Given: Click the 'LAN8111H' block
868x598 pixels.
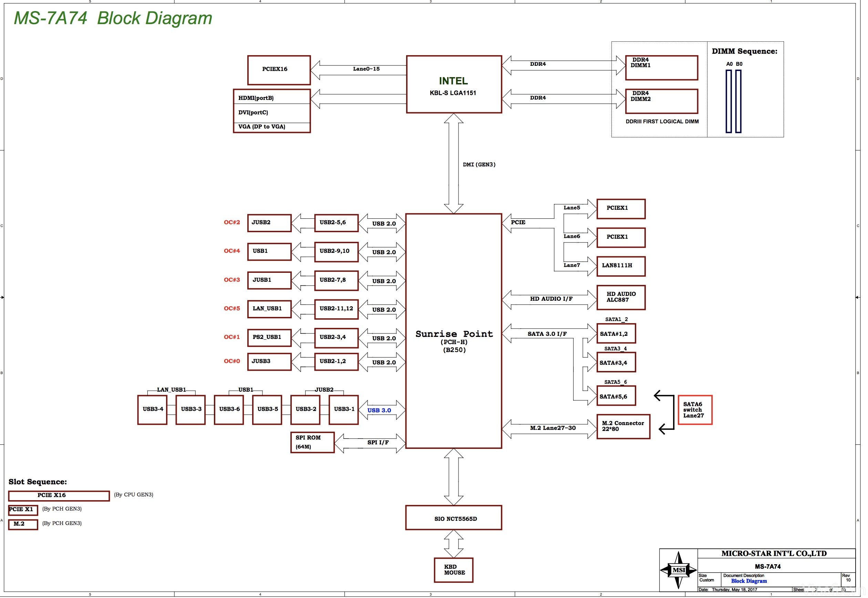Looking at the screenshot, I should click(x=621, y=266).
